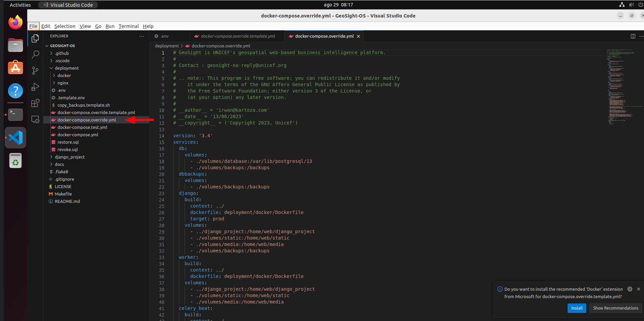The width and height of the screenshot is (644, 321).
Task: Open .template.env in Explorer
Action: [x=96, y=98]
